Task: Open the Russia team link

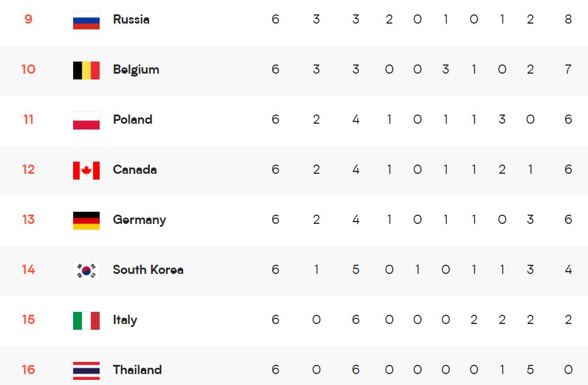Action: 131,20
